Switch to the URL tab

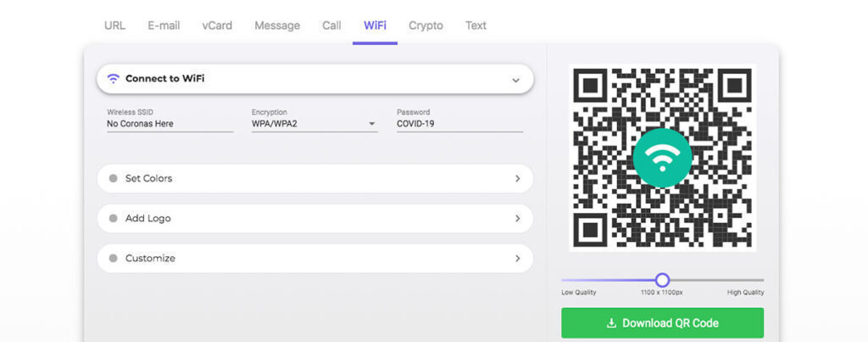tap(114, 25)
